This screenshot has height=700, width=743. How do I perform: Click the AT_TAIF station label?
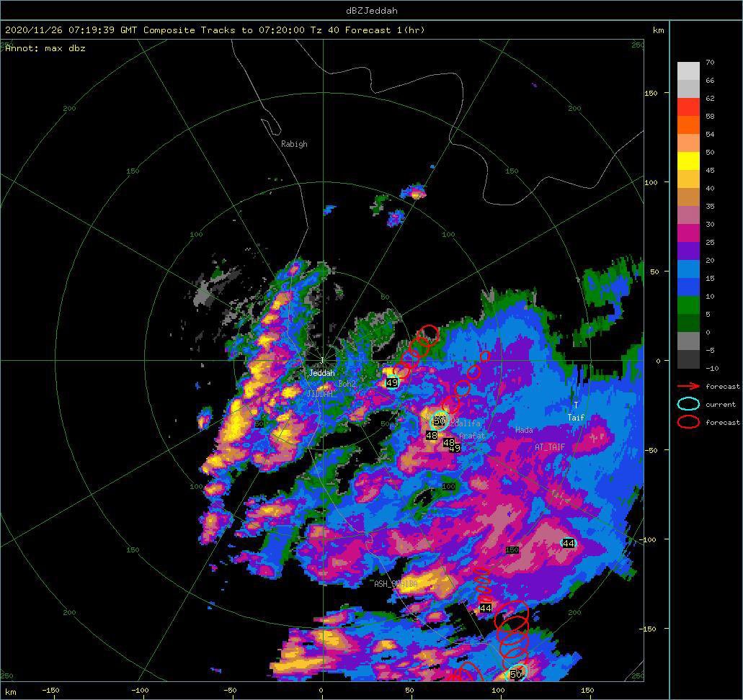point(550,447)
